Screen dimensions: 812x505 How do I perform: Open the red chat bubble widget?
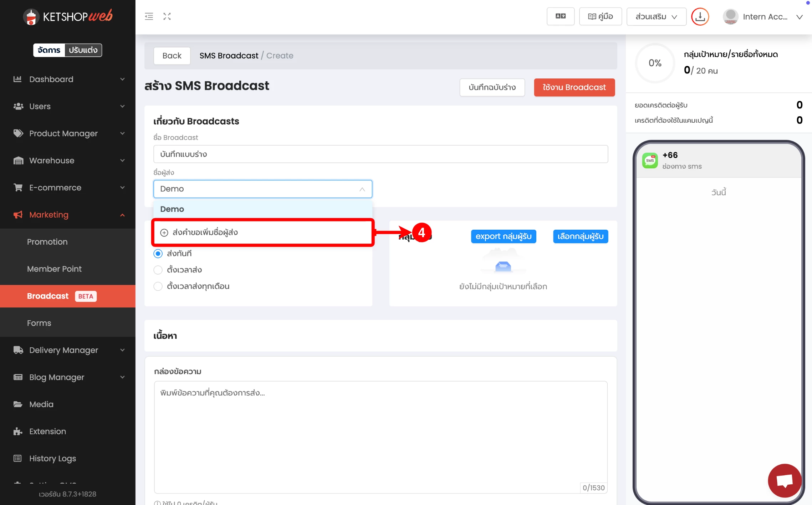784,480
